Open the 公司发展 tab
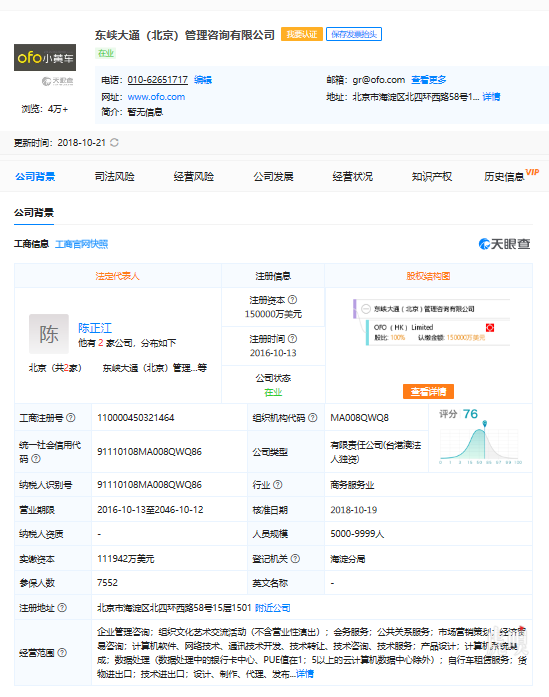The height and width of the screenshot is (697, 549). pyautogui.click(x=273, y=176)
